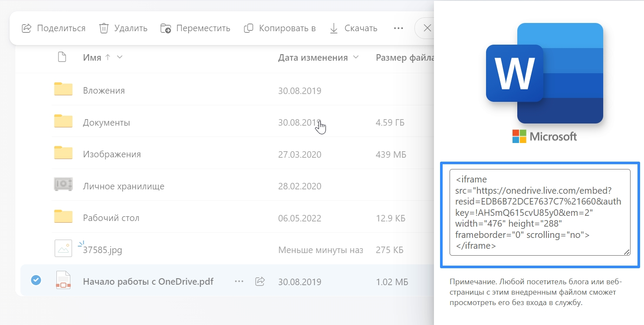The image size is (644, 325).
Task: Click date 27.03.2020 in the Изображения row
Action: [299, 154]
